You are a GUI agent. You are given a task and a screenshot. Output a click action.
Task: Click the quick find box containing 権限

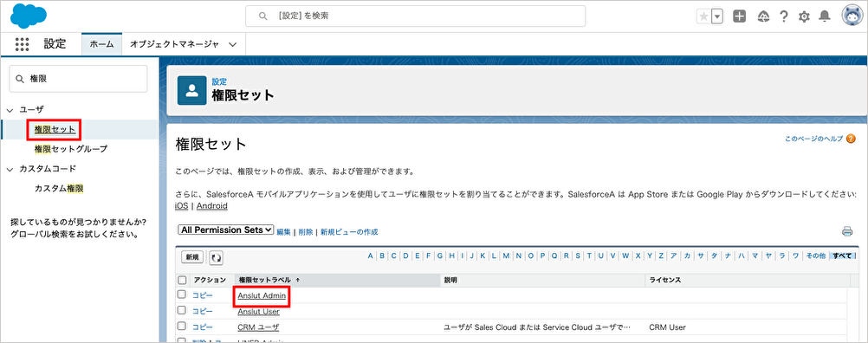(x=78, y=79)
